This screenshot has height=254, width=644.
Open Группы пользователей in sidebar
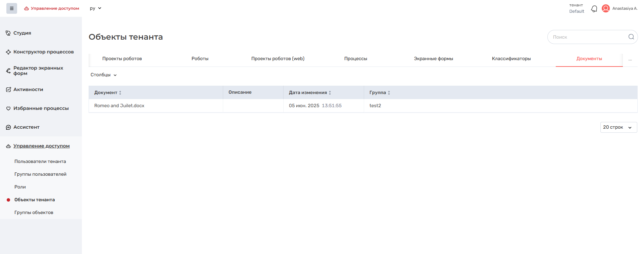pyautogui.click(x=40, y=174)
